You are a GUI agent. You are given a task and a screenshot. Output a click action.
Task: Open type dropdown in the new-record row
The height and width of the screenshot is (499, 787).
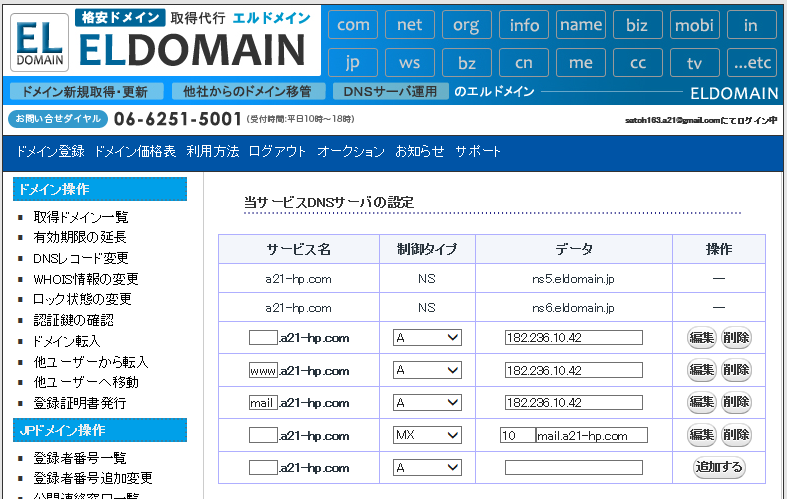(x=427, y=467)
